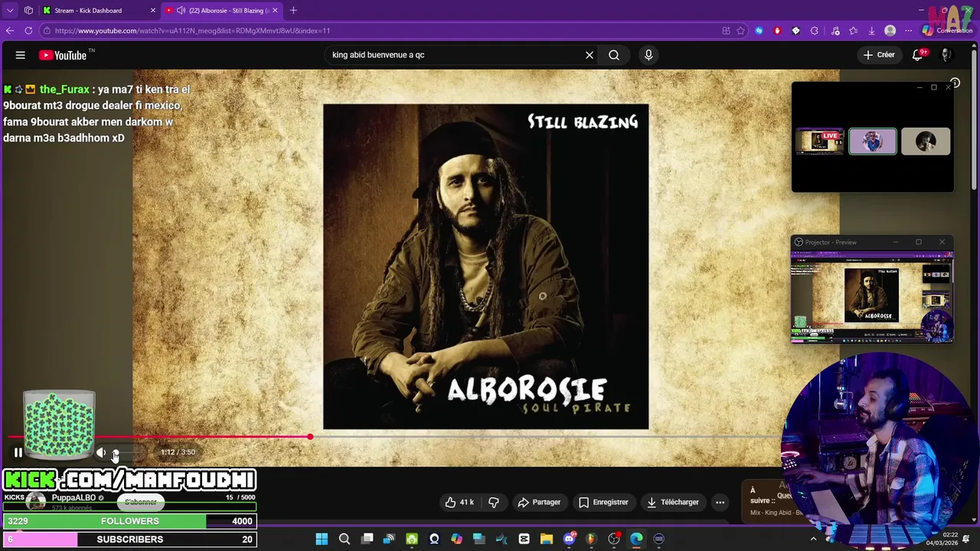
Task: Open a new browser tab
Action: point(293,11)
